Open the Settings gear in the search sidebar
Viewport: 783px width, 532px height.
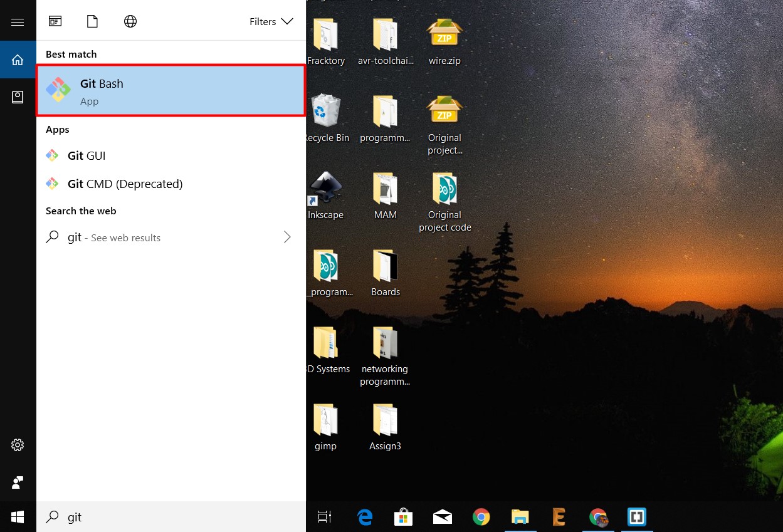(18, 445)
